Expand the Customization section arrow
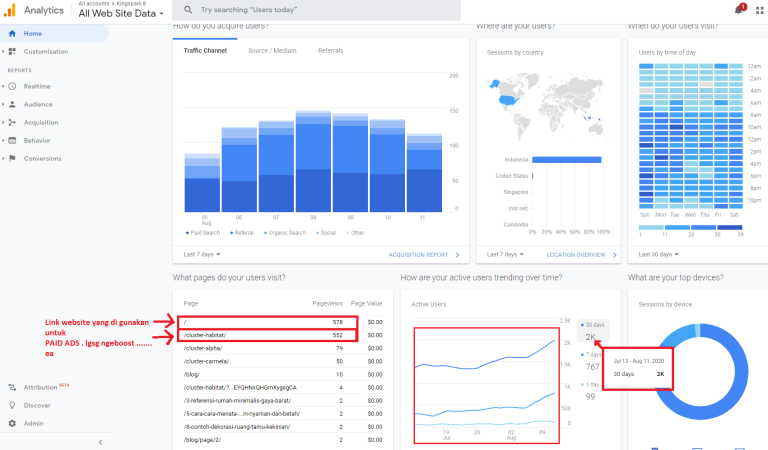Screen dimensions: 768x450 4,51
